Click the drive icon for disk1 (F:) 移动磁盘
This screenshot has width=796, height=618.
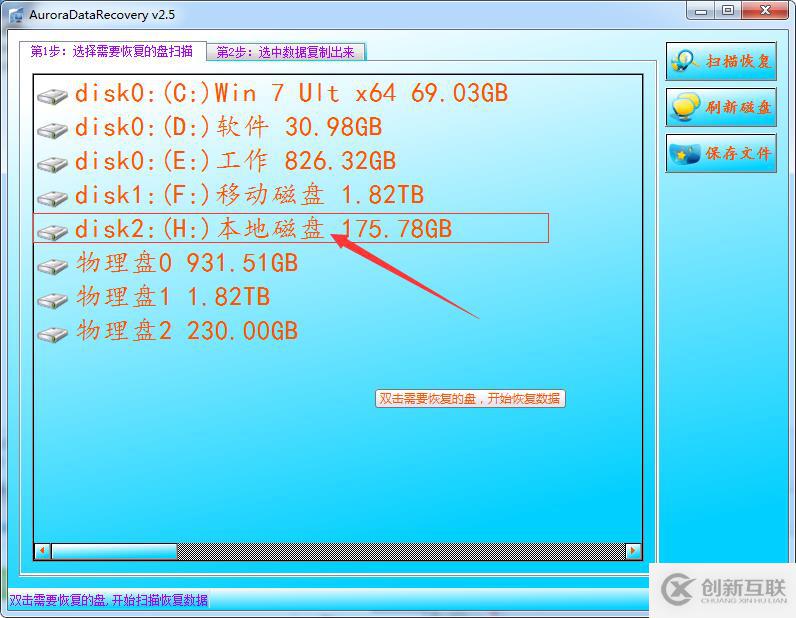52,198
